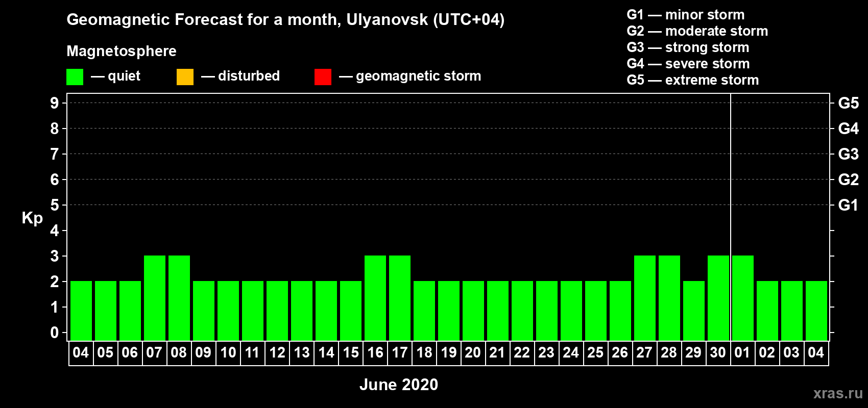Click the green bar above date 01
This screenshot has width=868, height=408.
(x=743, y=298)
